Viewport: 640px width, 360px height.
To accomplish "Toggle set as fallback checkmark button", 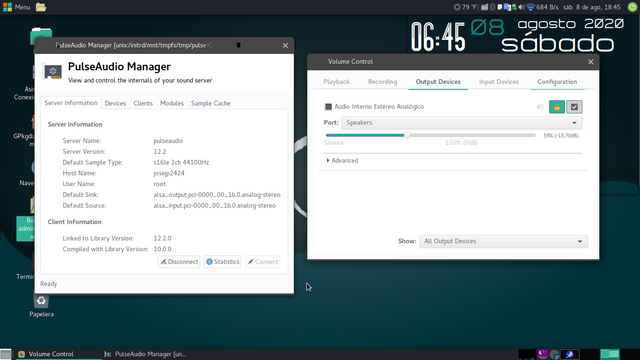I will click(x=574, y=107).
